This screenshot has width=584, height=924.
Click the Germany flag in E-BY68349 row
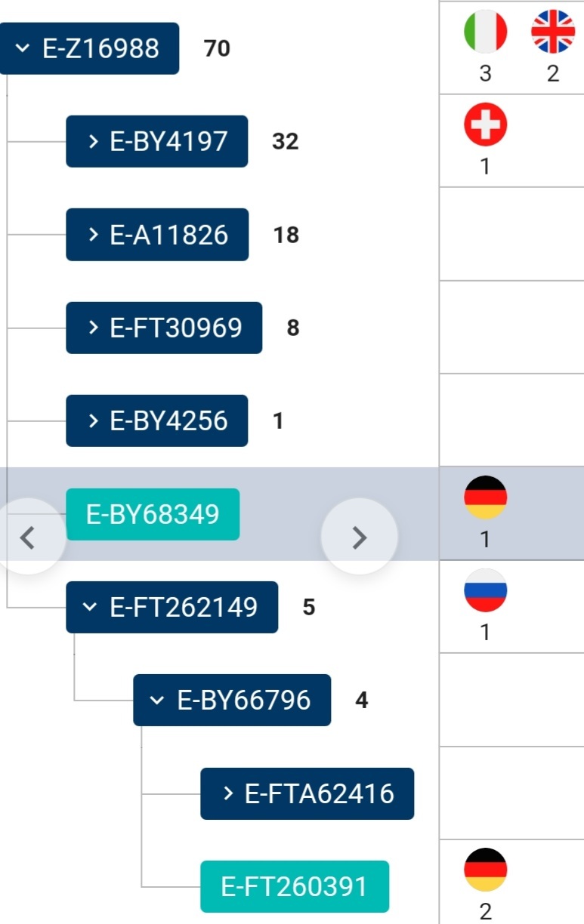click(x=485, y=497)
